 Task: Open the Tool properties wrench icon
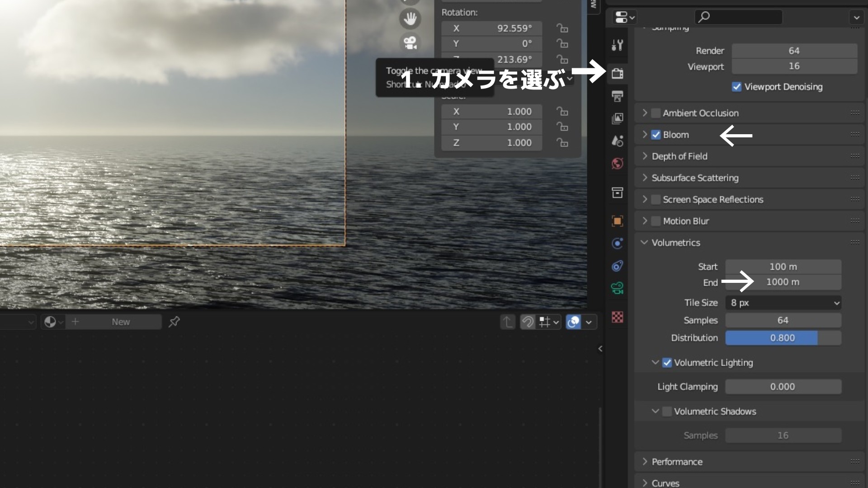click(x=617, y=45)
